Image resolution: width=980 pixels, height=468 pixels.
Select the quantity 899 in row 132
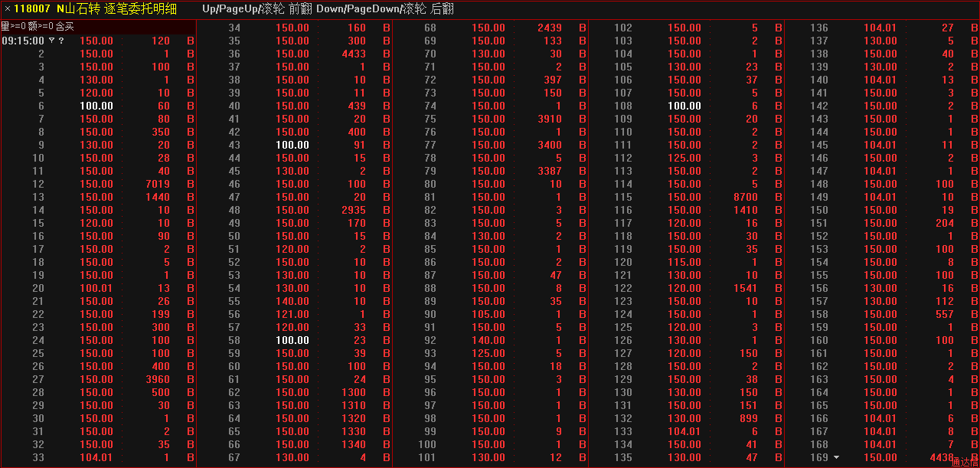[749, 418]
